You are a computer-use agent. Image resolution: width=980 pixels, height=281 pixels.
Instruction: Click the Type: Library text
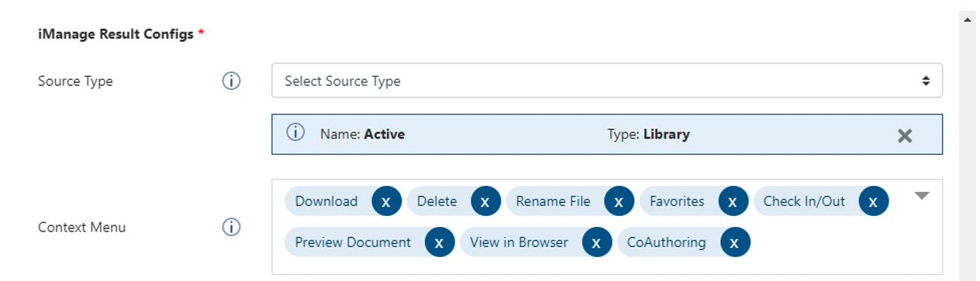click(x=648, y=134)
